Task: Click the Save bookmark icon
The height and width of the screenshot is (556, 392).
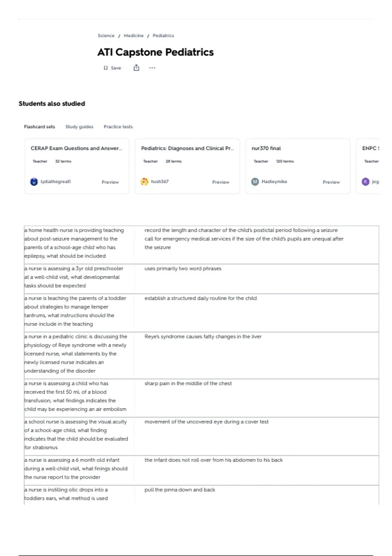Action: point(106,68)
